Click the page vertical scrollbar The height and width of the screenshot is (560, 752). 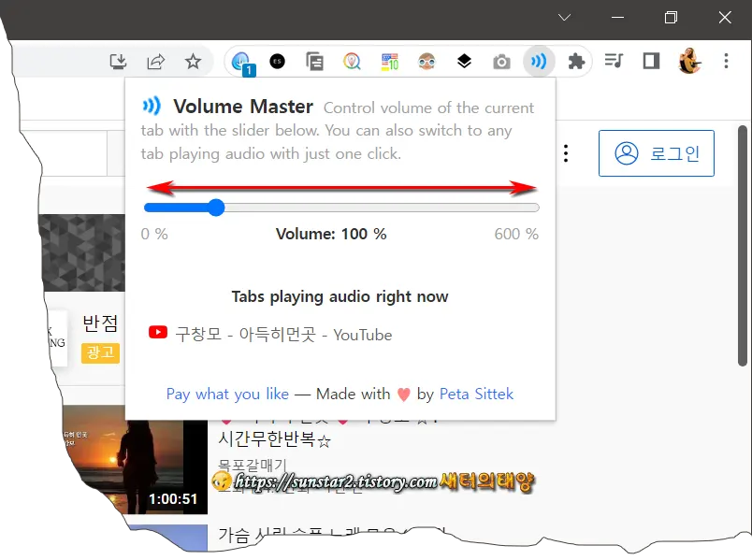pyautogui.click(x=742, y=246)
